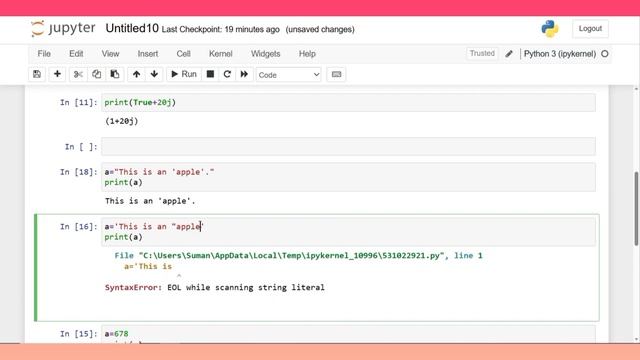Click the Logout button
Screen dimensions: 640x360
click(x=590, y=29)
